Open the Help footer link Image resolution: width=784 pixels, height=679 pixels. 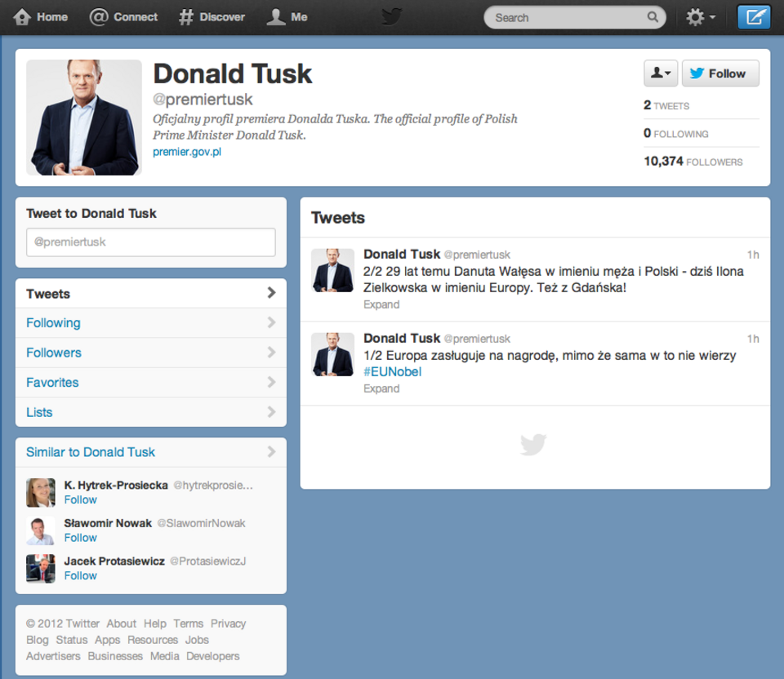tap(155, 624)
